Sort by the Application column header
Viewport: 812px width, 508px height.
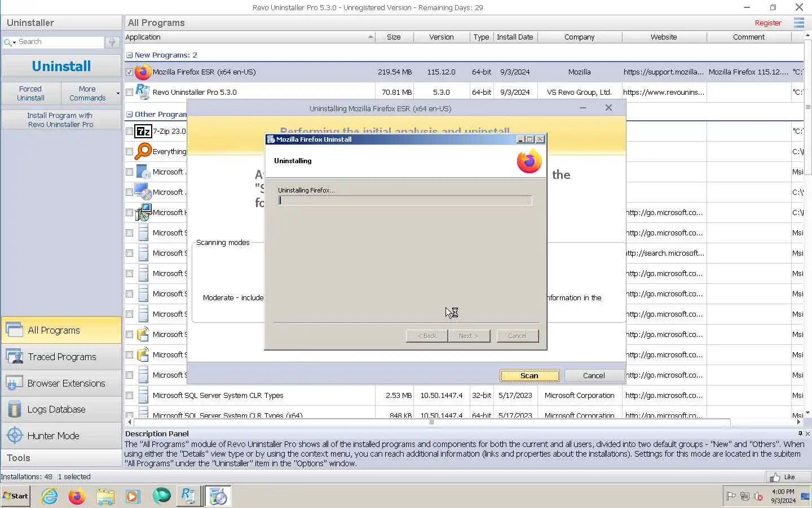click(249, 37)
